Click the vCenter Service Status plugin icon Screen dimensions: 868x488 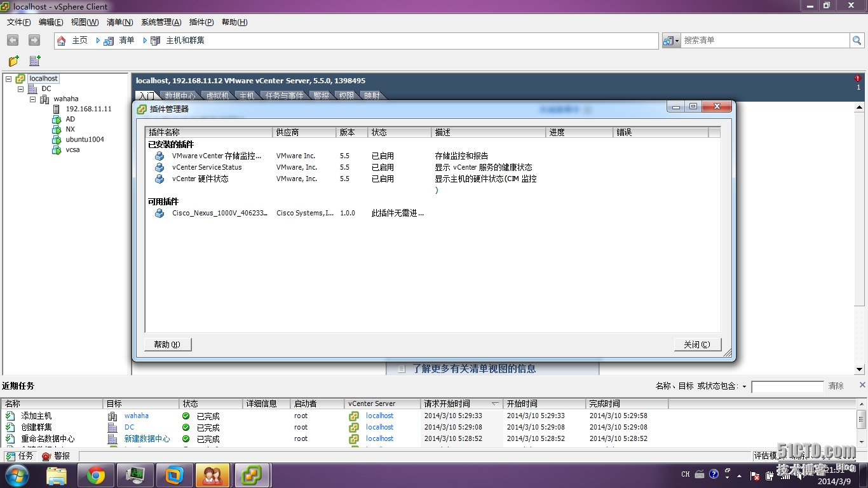[x=159, y=168]
